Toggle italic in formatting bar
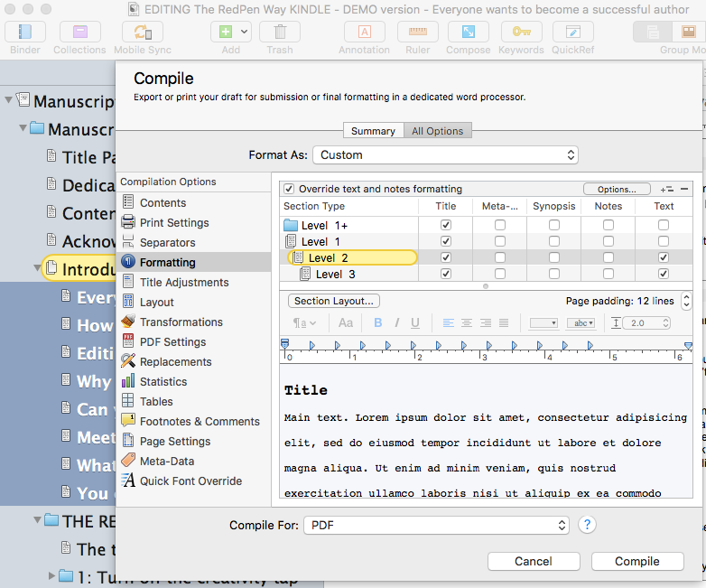Viewport: 706px width, 588px height. tap(396, 322)
